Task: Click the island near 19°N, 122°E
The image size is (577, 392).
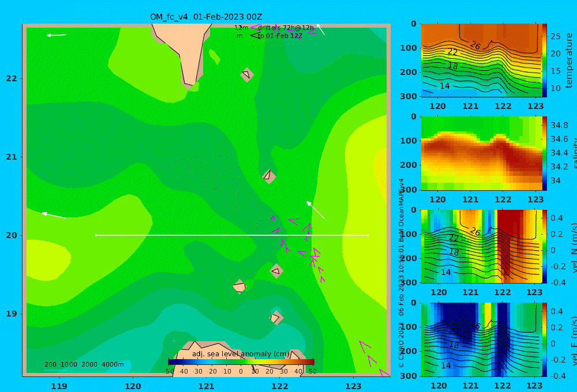Action: [x=276, y=318]
